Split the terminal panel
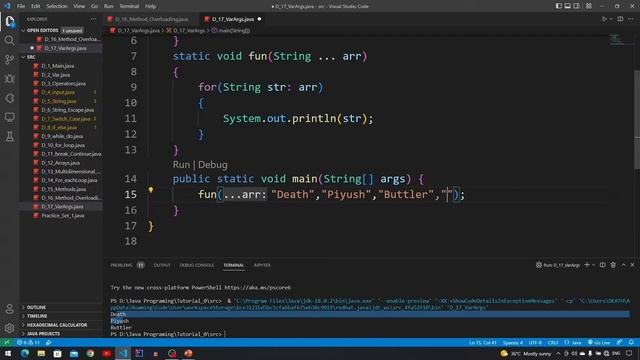This screenshot has height=360, width=640. (x=602, y=265)
